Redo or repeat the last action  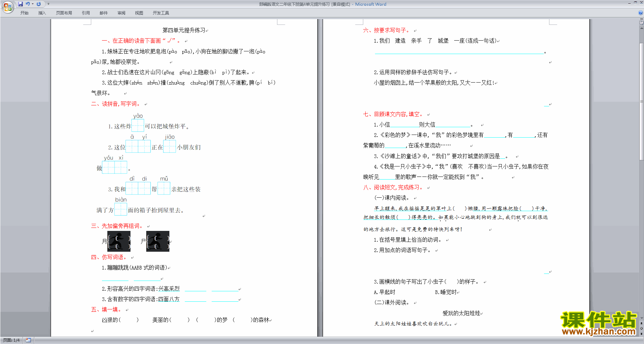tap(39, 4)
